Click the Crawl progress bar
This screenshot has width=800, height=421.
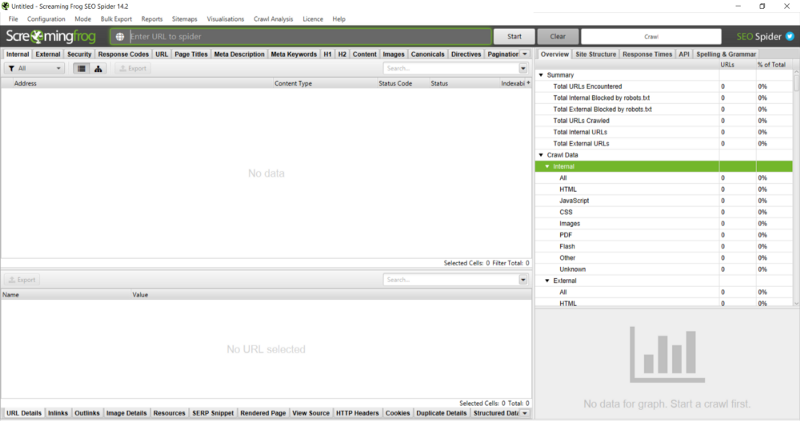point(651,36)
